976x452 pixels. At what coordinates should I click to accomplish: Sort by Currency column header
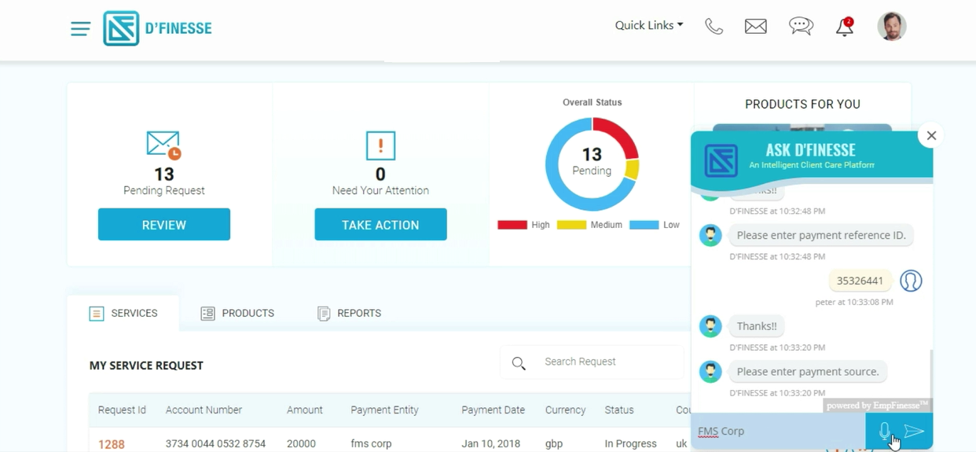pyautogui.click(x=565, y=410)
